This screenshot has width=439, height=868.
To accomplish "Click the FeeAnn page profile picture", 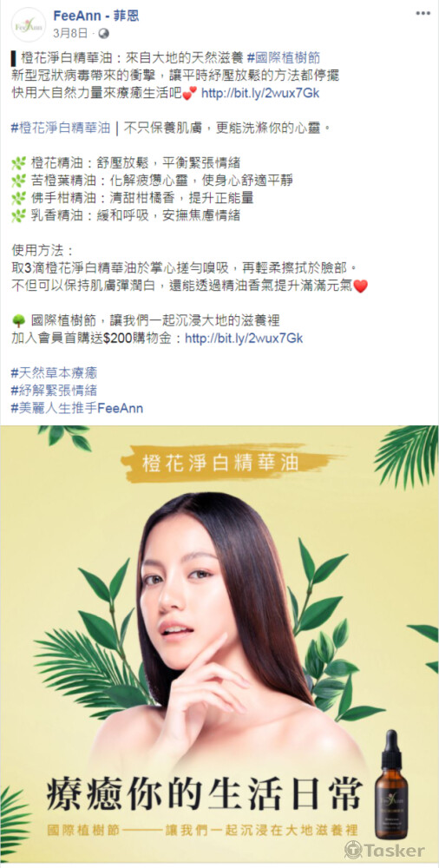I will coord(29,24).
